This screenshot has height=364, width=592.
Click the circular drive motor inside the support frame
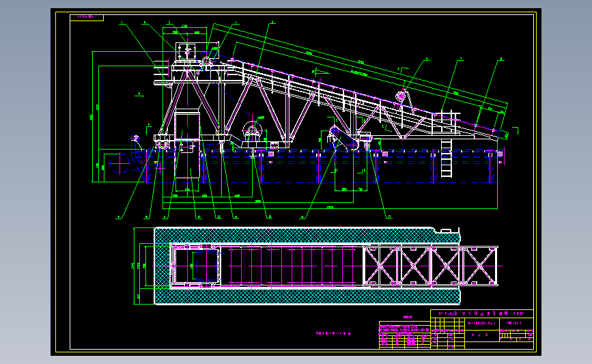(x=252, y=131)
